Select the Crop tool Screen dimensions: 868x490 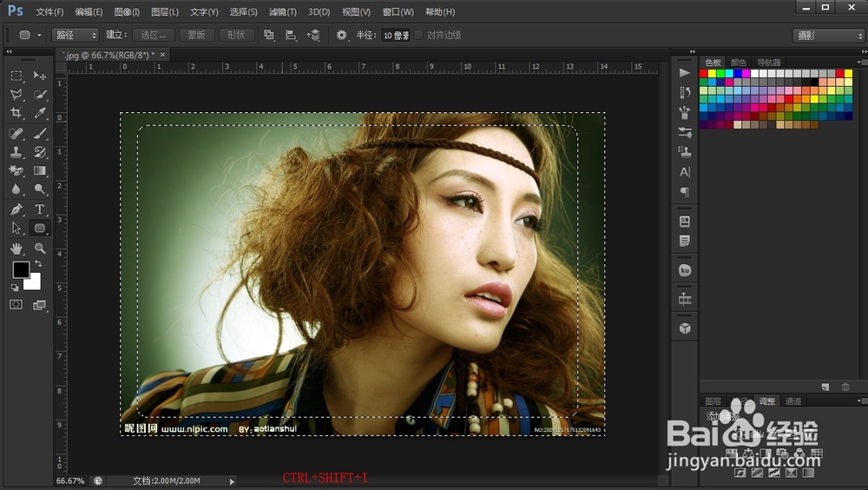point(16,114)
